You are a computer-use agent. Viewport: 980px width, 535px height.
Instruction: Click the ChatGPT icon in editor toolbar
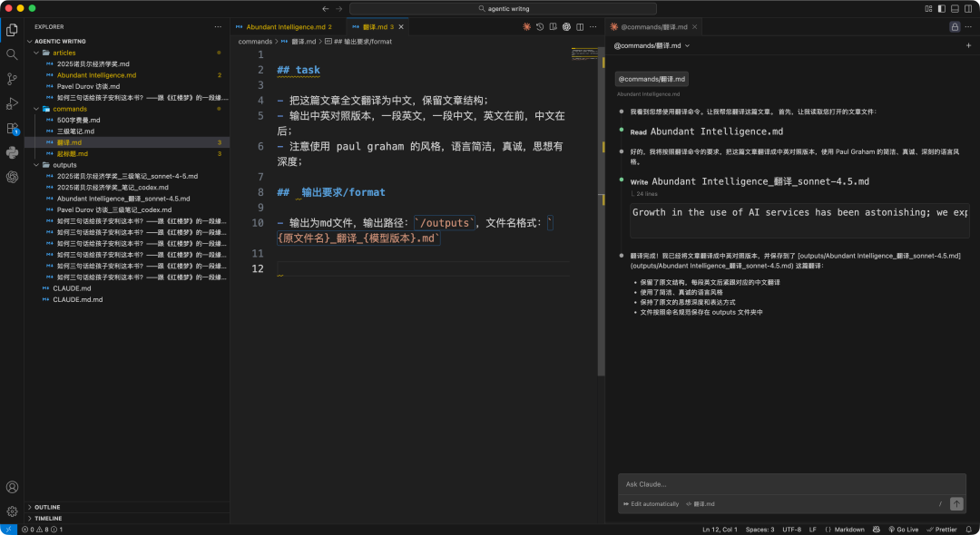[566, 27]
